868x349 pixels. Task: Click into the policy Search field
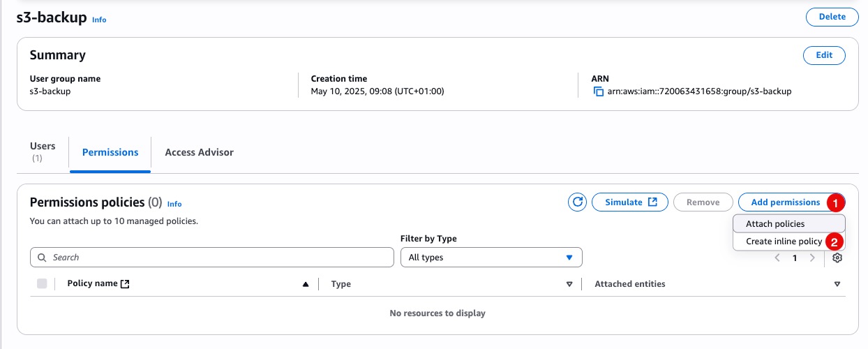[212, 258]
